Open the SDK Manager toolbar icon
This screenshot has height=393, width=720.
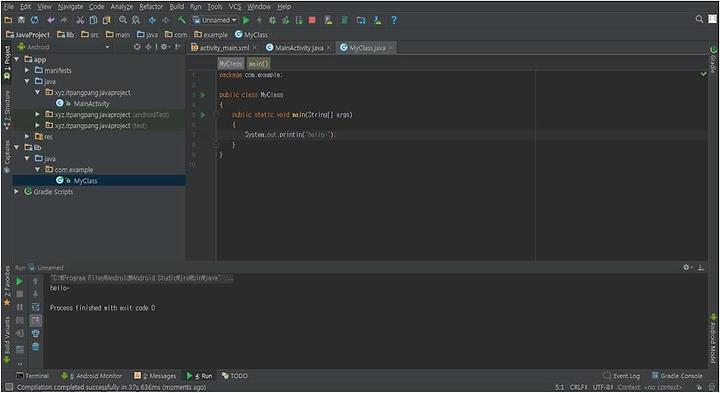[377, 20]
